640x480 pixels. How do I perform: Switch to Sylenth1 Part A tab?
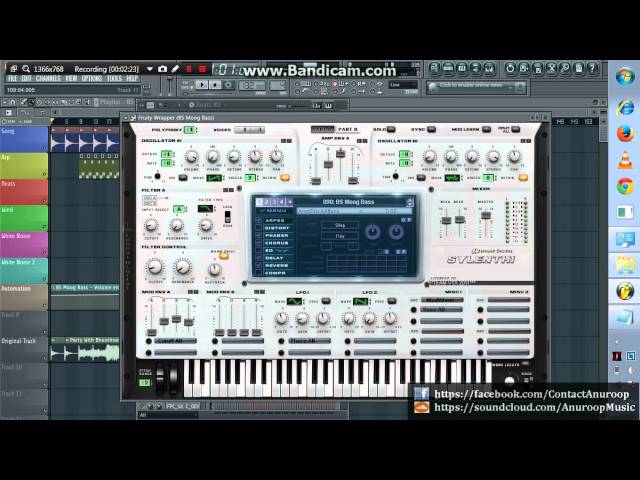tap(323, 129)
